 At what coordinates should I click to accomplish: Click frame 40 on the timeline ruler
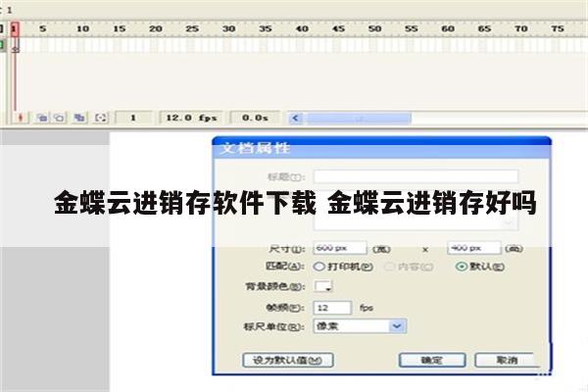tap(302, 28)
